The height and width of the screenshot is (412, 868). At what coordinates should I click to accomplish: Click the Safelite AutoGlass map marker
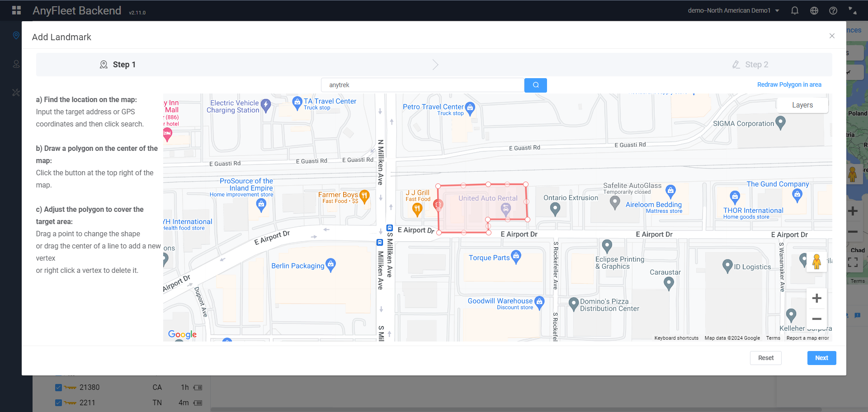(615, 202)
